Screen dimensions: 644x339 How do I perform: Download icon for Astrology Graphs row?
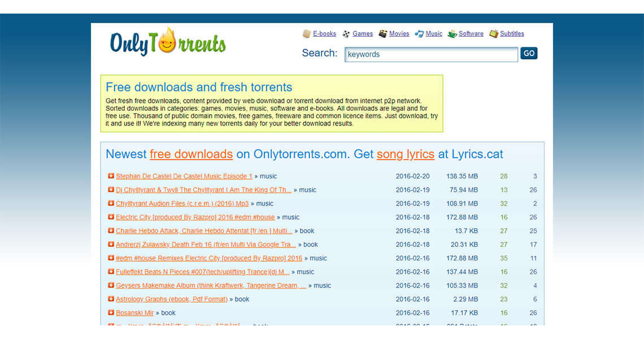coord(111,299)
